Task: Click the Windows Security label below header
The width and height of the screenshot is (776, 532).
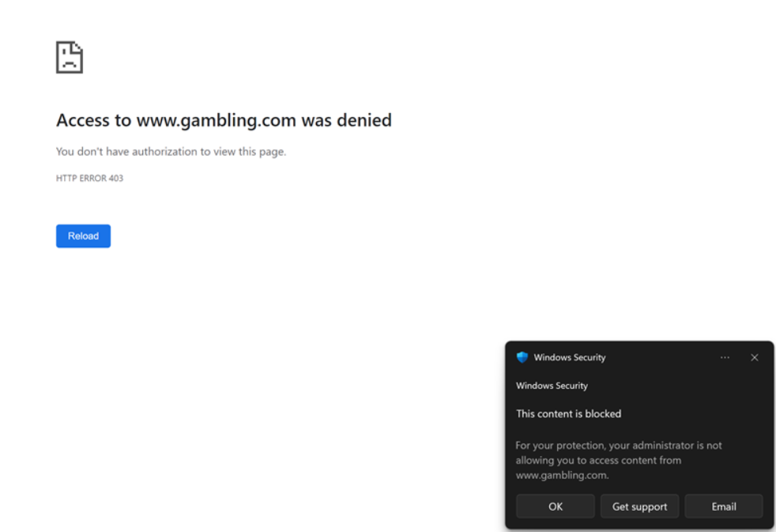Action: (552, 386)
